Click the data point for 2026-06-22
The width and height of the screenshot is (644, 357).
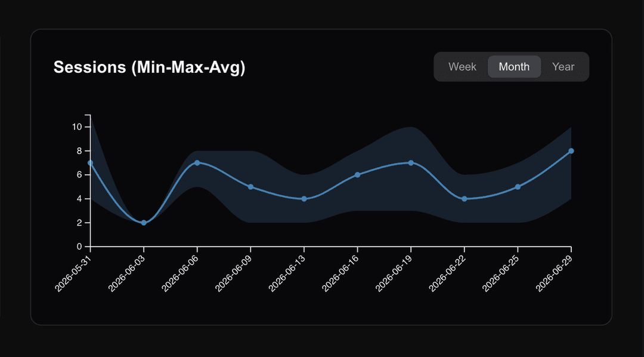[x=464, y=199]
